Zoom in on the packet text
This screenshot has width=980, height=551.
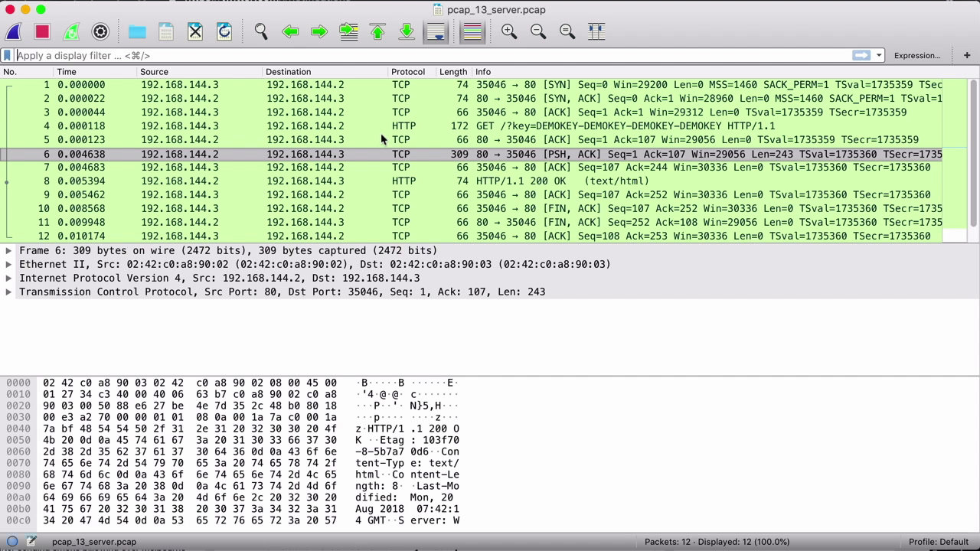[509, 31]
